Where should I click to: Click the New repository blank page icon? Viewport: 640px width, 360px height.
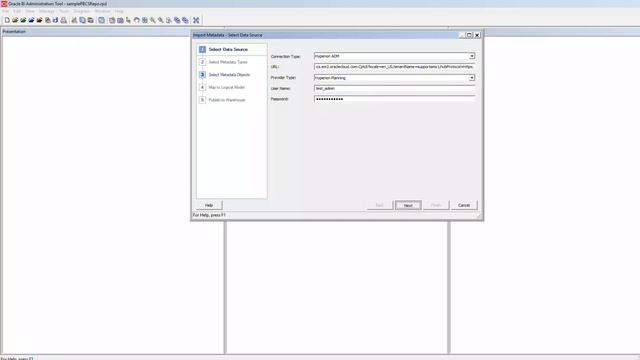click(7, 20)
